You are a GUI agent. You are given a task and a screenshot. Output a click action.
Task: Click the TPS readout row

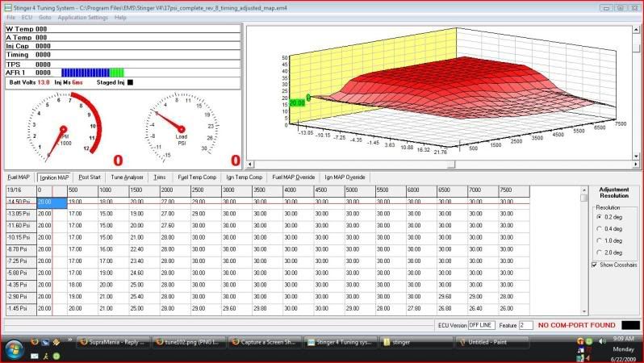123,64
